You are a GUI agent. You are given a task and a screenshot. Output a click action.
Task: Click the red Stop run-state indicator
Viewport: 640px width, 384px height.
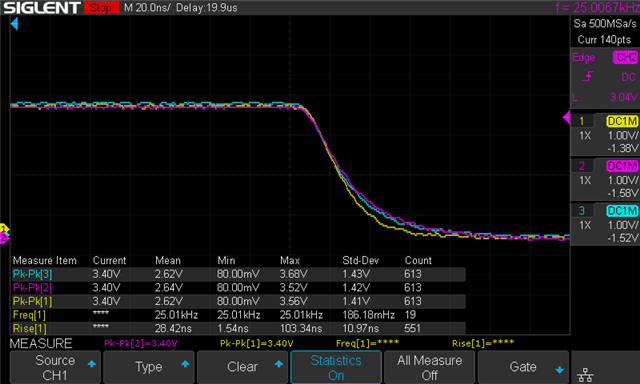(x=101, y=7)
